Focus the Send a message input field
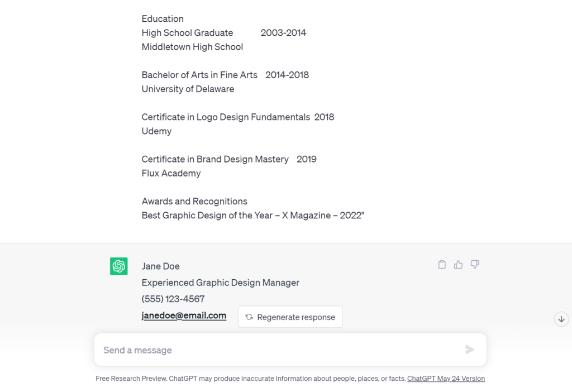 tap(290, 350)
